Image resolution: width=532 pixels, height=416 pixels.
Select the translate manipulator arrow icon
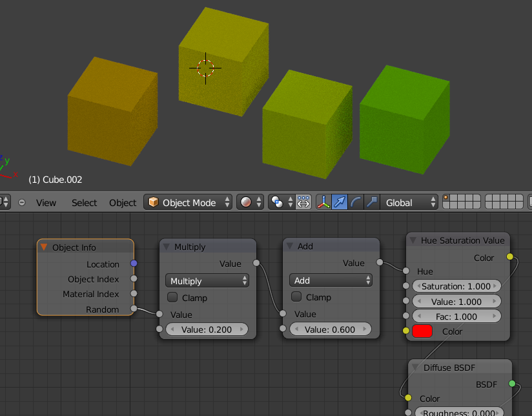[x=340, y=202]
